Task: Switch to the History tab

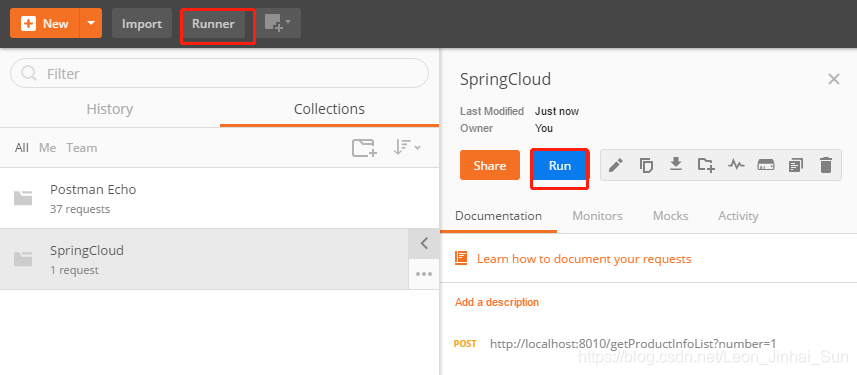Action: pos(110,109)
